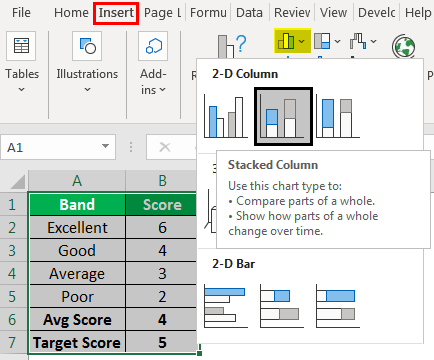Pick the 100% Stacked Bar chart
Image resolution: width=434 pixels, height=360 pixels.
point(338,306)
